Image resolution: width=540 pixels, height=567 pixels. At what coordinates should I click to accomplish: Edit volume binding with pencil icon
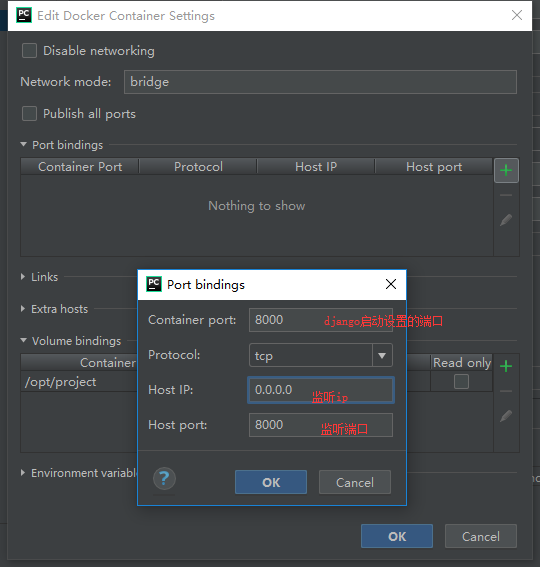pos(506,416)
